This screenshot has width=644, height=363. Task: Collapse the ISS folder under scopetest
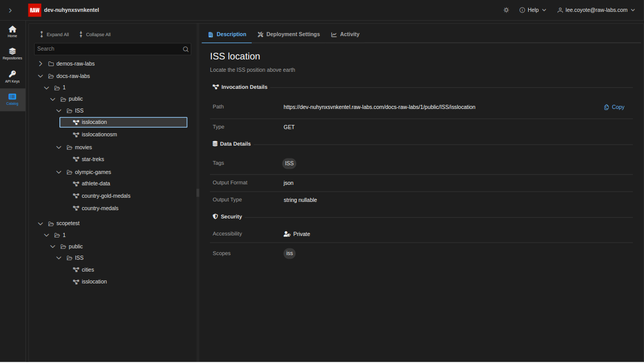tap(59, 258)
